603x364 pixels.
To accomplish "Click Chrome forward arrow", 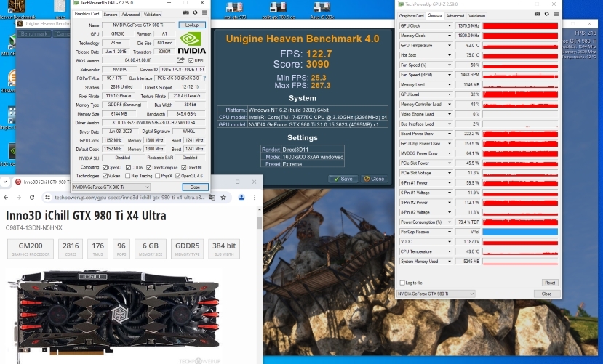I will pos(19,198).
